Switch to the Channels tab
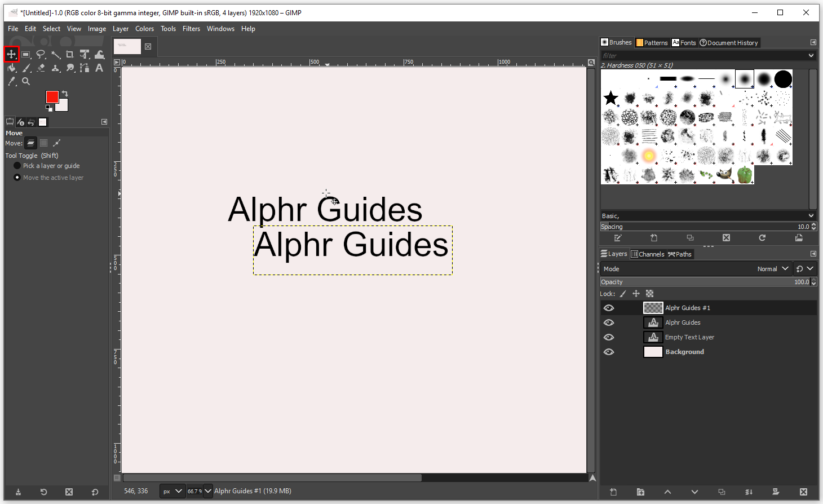 coord(648,254)
